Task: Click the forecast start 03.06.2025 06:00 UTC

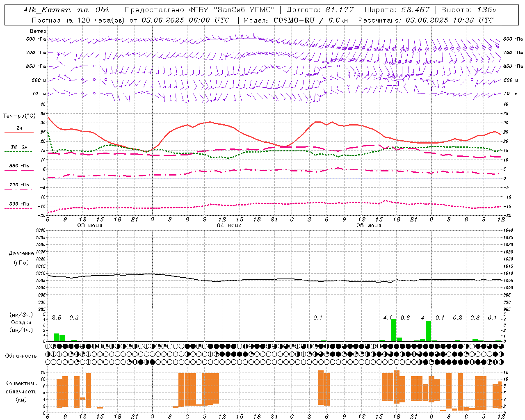Action: pyautogui.click(x=185, y=20)
